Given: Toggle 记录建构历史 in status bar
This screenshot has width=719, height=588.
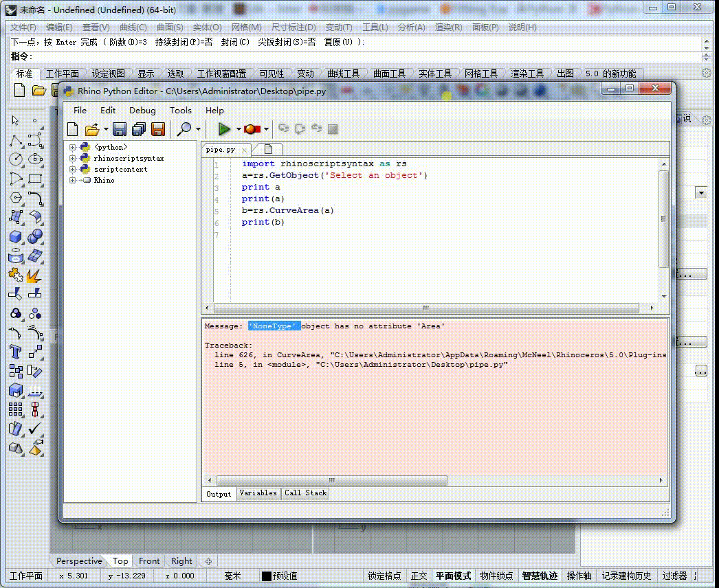Looking at the screenshot, I should pyautogui.click(x=626, y=576).
